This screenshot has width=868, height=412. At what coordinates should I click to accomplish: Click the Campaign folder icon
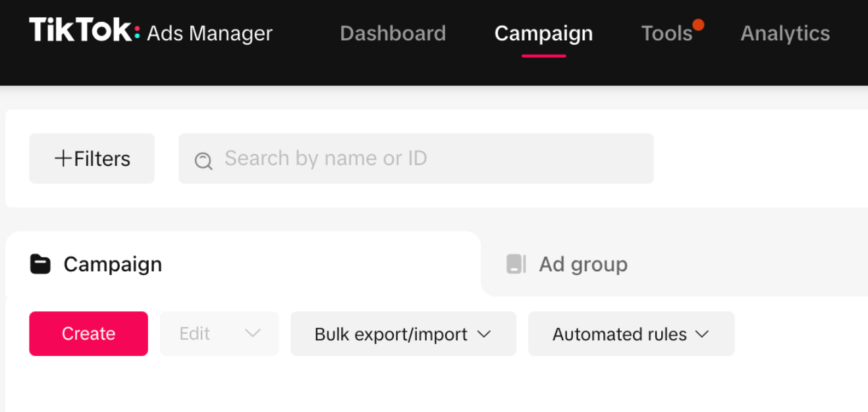[x=40, y=264]
